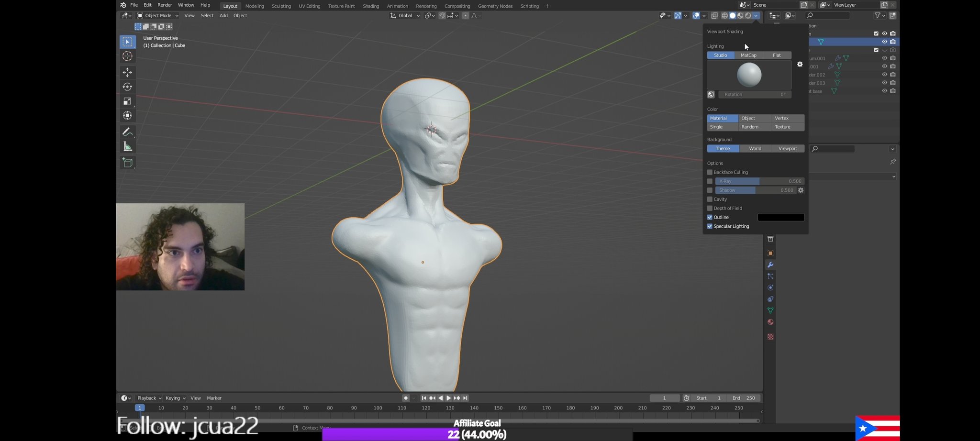Toggle snapping magnet icon
The width and height of the screenshot is (980, 441).
point(442,16)
